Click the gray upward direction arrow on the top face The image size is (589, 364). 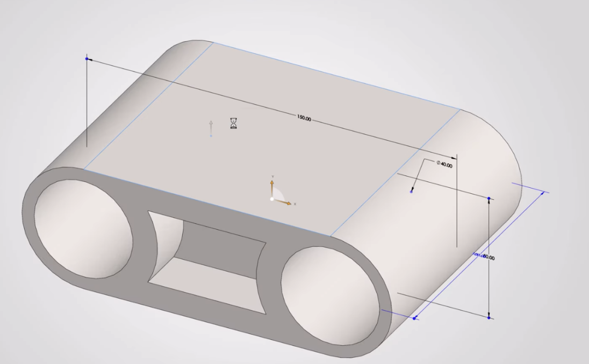211,128
